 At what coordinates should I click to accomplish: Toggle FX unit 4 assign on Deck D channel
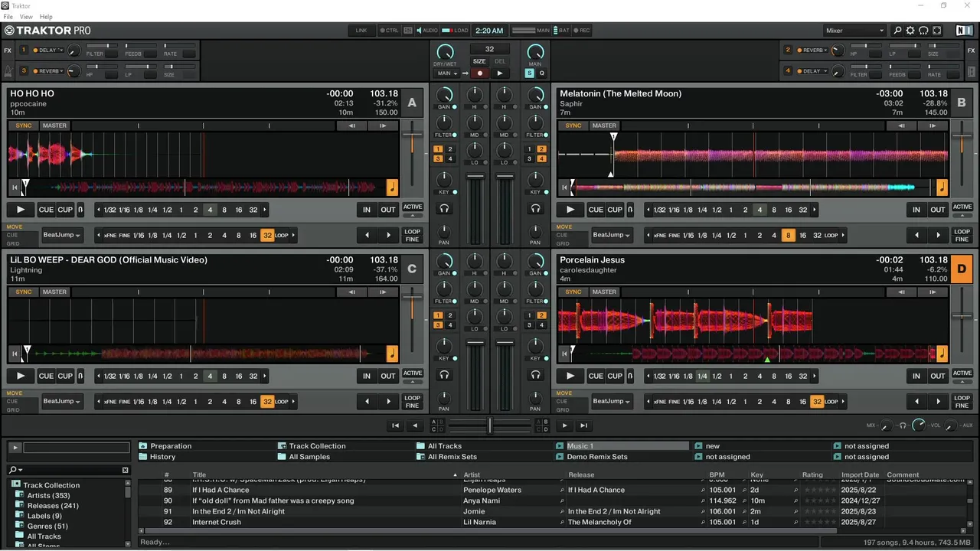coord(541,325)
